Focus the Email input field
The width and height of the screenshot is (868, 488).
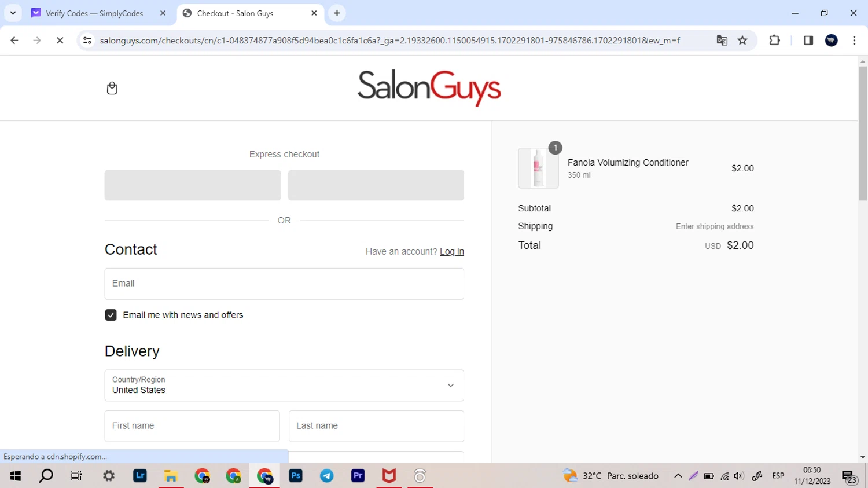tap(284, 284)
